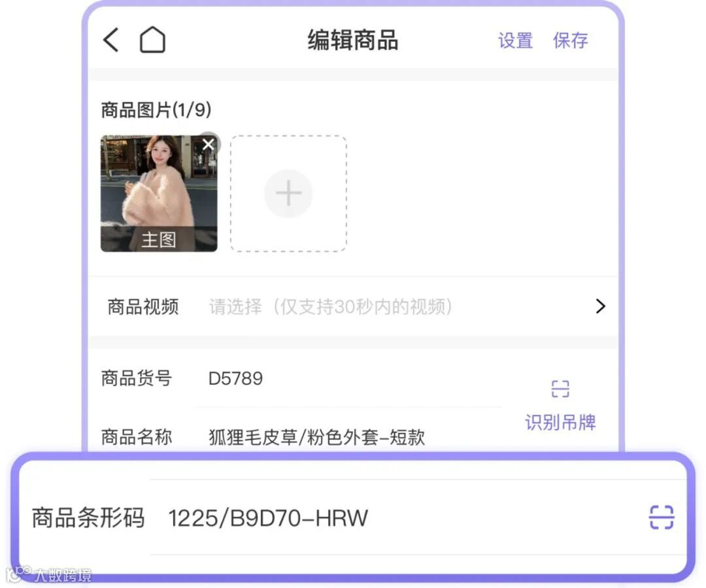Tap the 商品条形码 label
706x588 pixels.
pyautogui.click(x=88, y=517)
